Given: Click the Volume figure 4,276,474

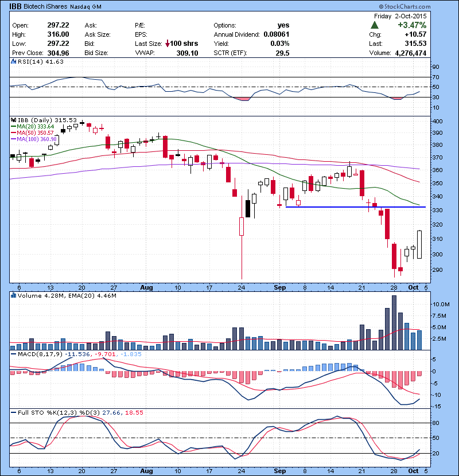Looking at the screenshot, I should [411, 53].
